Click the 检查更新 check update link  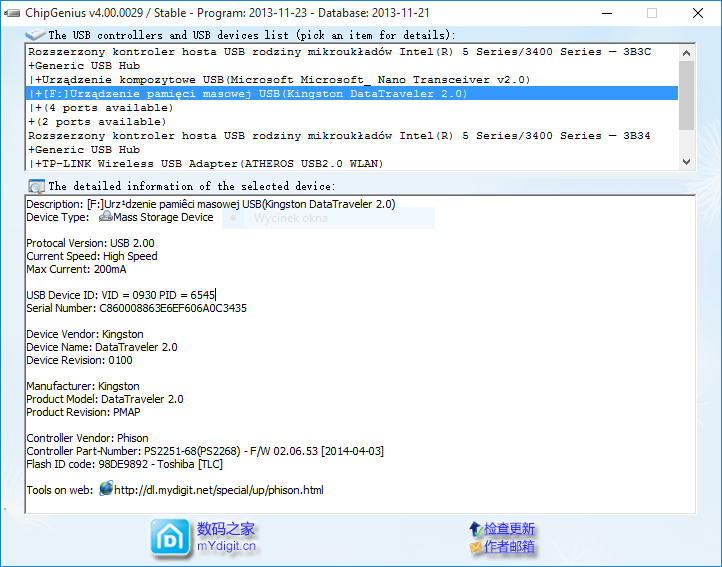coord(509,529)
